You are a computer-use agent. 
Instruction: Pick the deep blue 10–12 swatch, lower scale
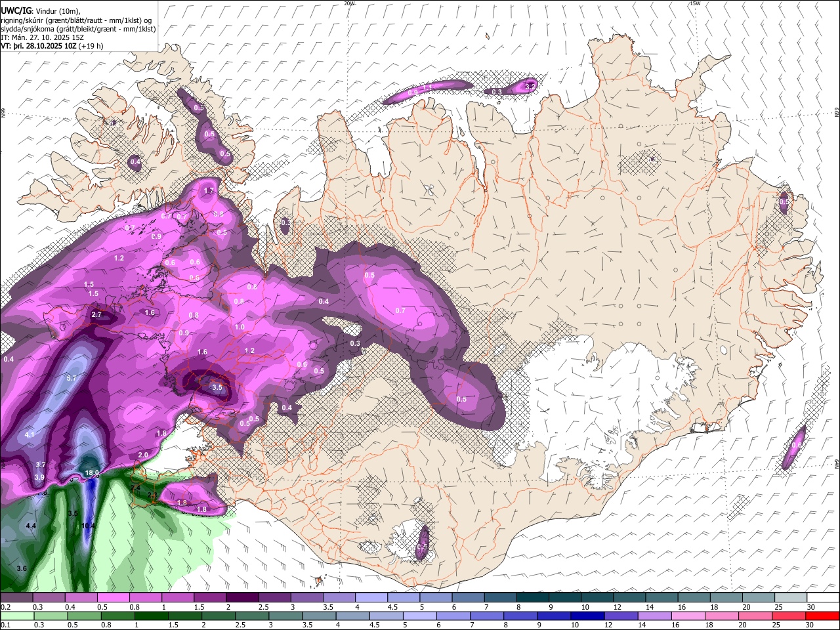587,616
